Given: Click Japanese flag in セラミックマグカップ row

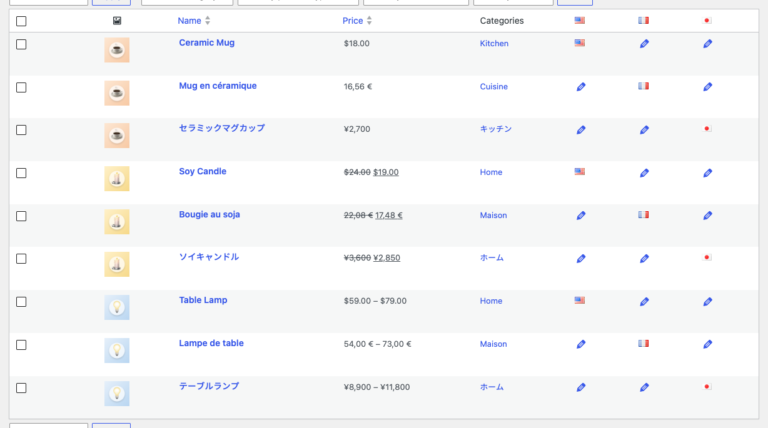Looking at the screenshot, I should [707, 129].
